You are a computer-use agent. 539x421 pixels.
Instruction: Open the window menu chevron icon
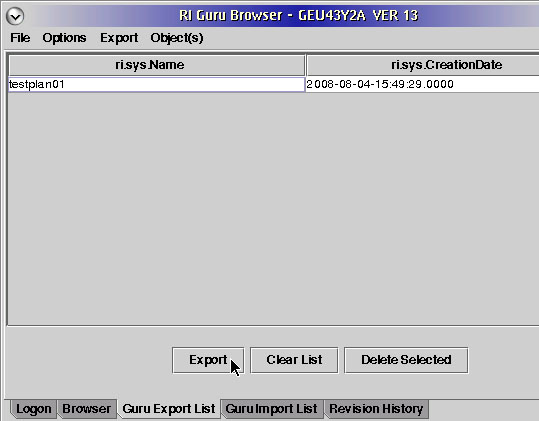[x=15, y=16]
